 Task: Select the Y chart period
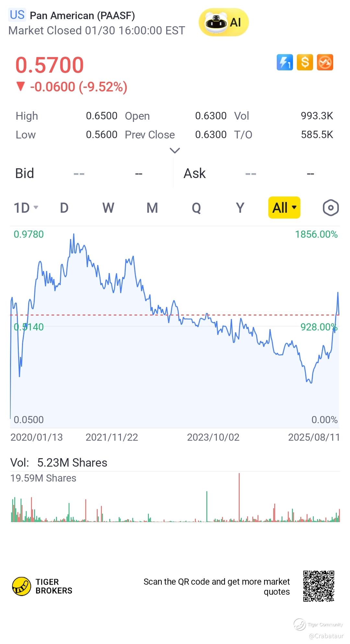(240, 208)
